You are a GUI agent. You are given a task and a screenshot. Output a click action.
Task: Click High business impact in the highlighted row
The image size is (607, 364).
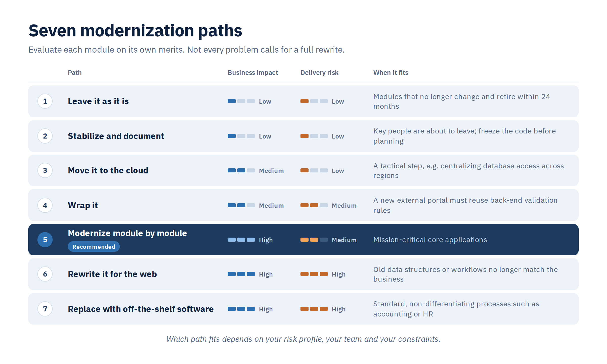(266, 240)
